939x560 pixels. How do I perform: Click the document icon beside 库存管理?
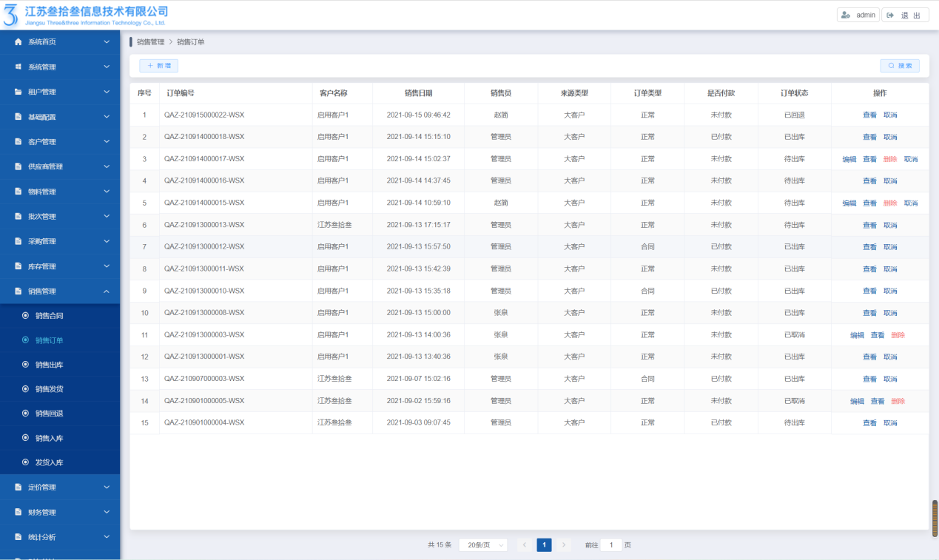[18, 266]
